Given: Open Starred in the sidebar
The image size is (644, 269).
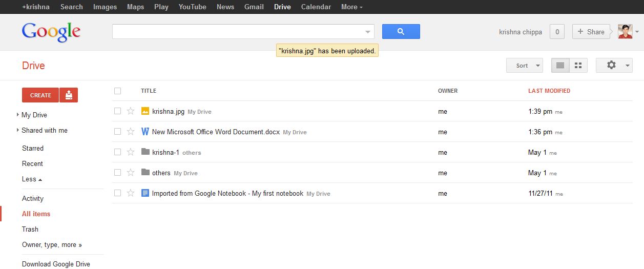Looking at the screenshot, I should 33,148.
